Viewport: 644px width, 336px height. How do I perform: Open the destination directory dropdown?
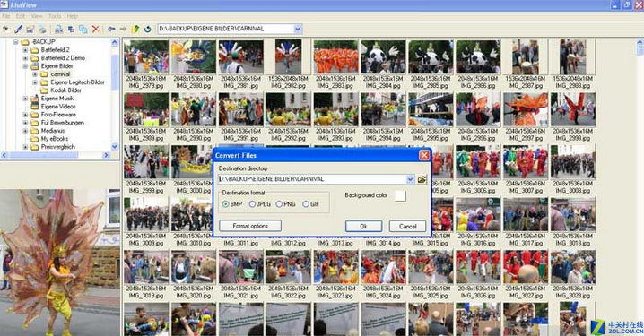pos(410,179)
